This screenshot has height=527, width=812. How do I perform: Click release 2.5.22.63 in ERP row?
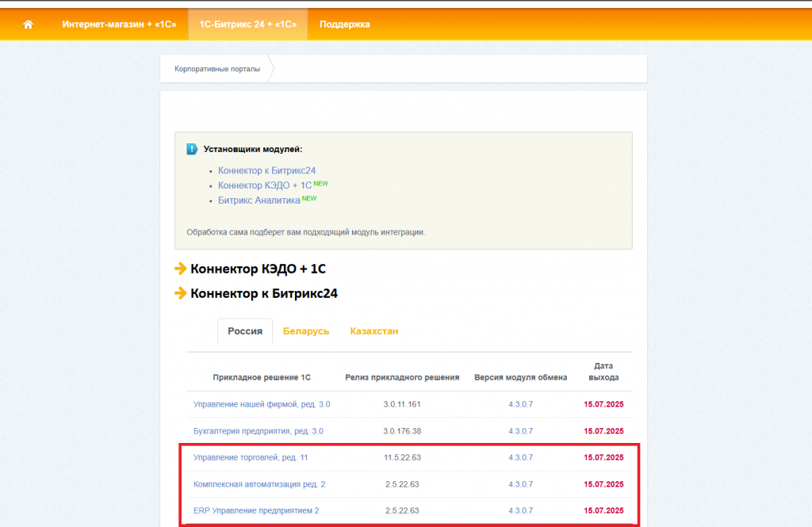(x=402, y=510)
